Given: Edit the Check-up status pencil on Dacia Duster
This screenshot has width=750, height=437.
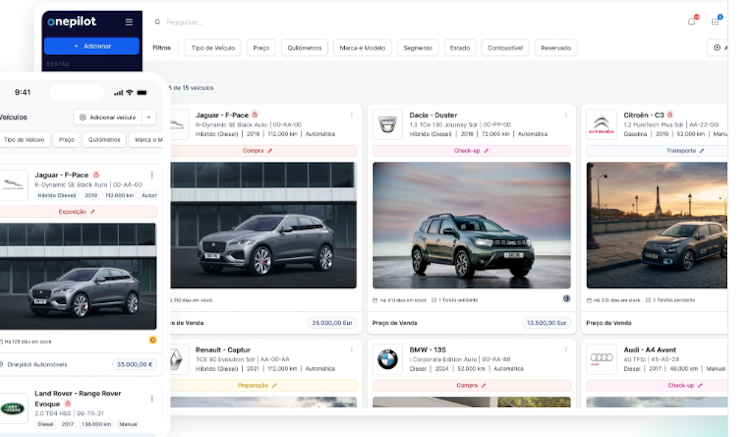Looking at the screenshot, I should coord(486,151).
